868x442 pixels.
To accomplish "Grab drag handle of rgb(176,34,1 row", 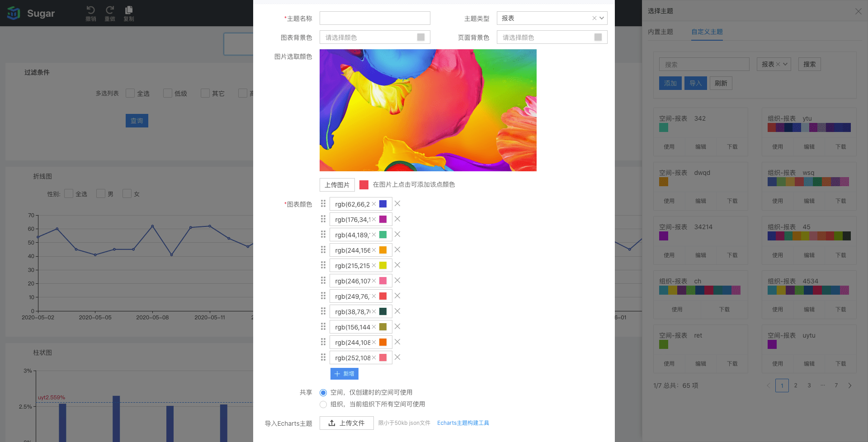I will pyautogui.click(x=323, y=219).
